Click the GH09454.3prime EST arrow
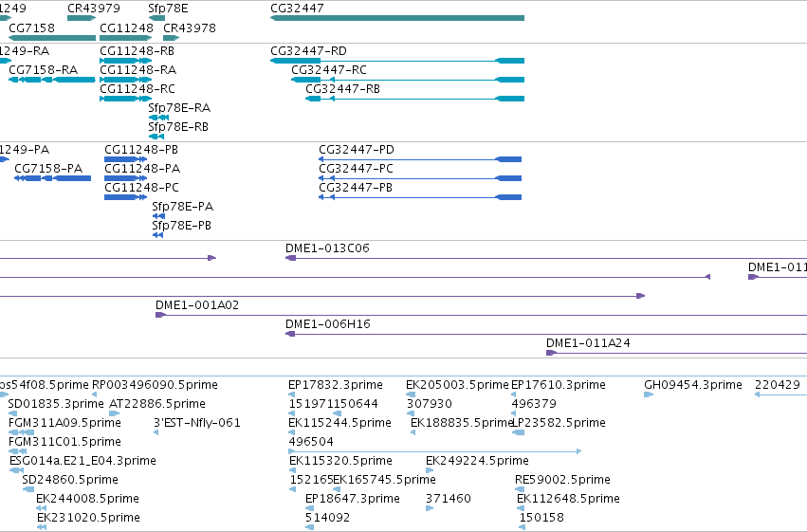Image resolution: width=807 pixels, height=532 pixels. pos(649,394)
